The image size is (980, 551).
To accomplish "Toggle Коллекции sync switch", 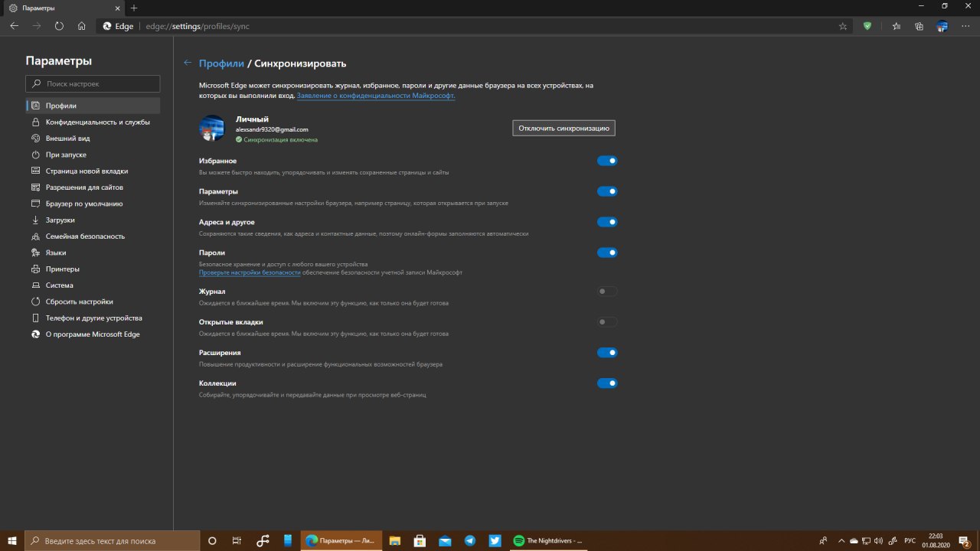I will pos(607,383).
